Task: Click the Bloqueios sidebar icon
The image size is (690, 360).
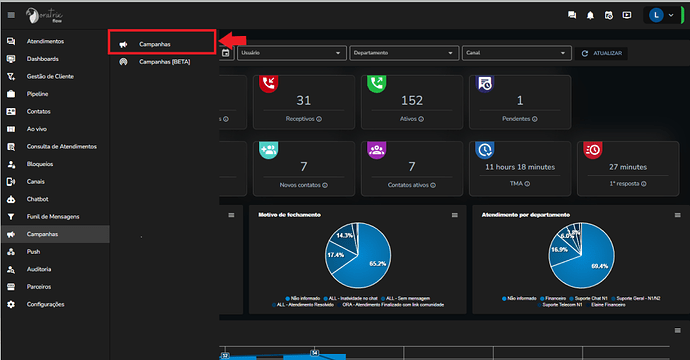Action: point(11,164)
